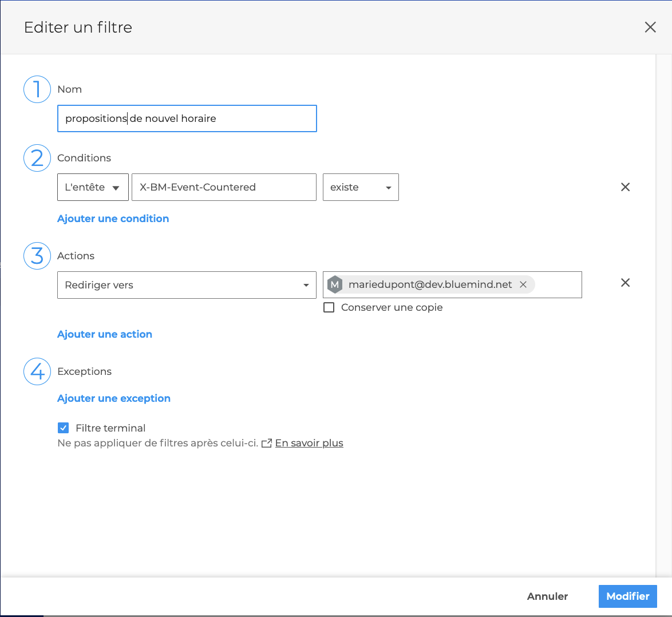
Task: Click the header name field X-BM-Event-Countered
Action: click(224, 188)
